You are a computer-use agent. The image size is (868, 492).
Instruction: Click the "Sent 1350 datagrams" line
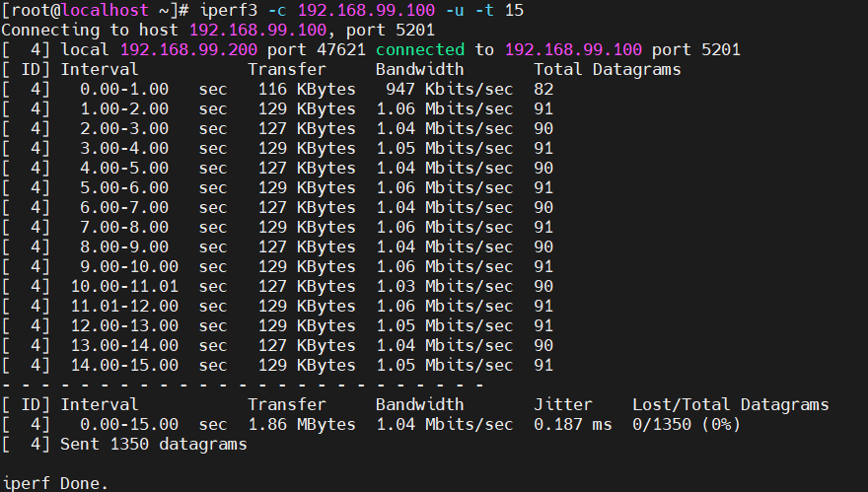point(153,444)
